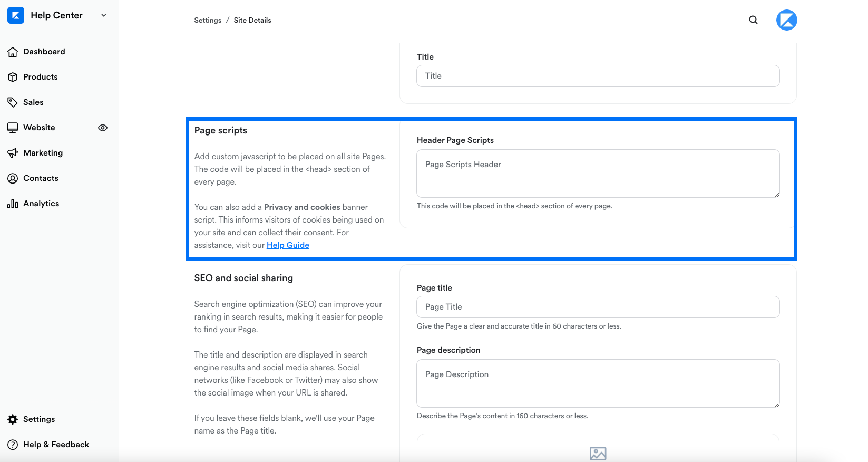Click the Page description field label

pos(448,350)
